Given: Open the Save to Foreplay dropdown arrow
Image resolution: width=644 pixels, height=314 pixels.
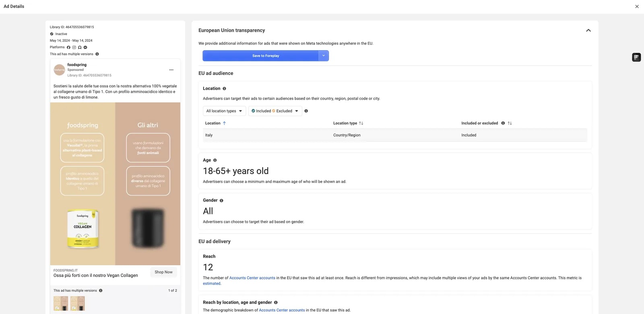Looking at the screenshot, I should (324, 56).
